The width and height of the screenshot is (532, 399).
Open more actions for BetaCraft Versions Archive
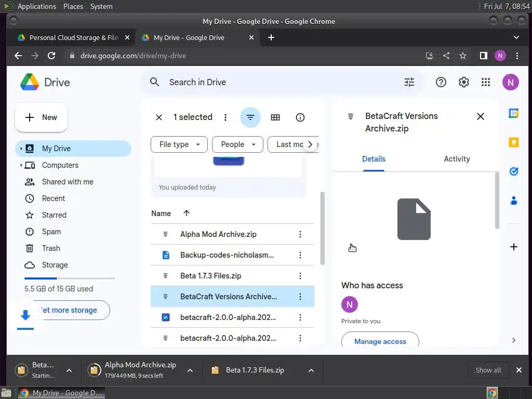pos(300,297)
